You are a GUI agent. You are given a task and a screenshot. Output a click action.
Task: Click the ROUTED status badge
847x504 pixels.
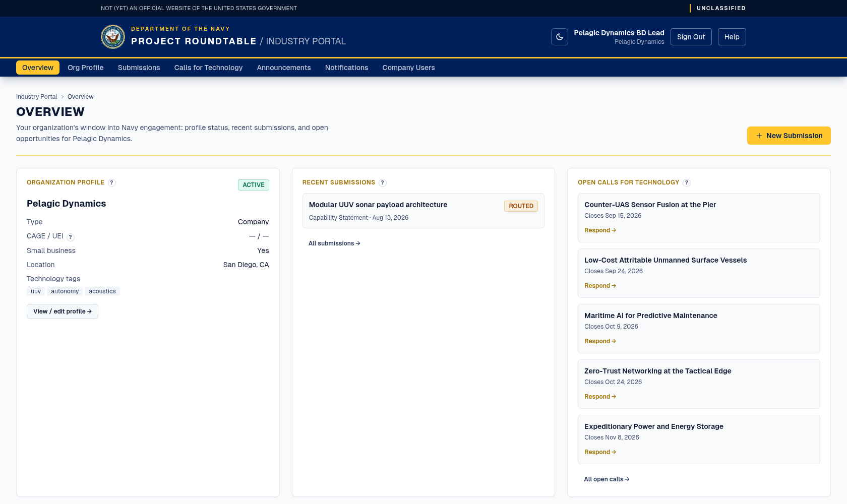pyautogui.click(x=521, y=206)
